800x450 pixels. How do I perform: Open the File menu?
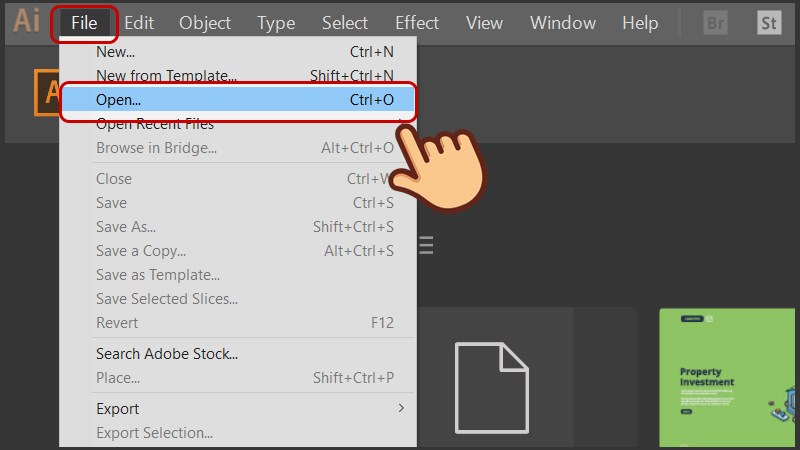[x=84, y=22]
